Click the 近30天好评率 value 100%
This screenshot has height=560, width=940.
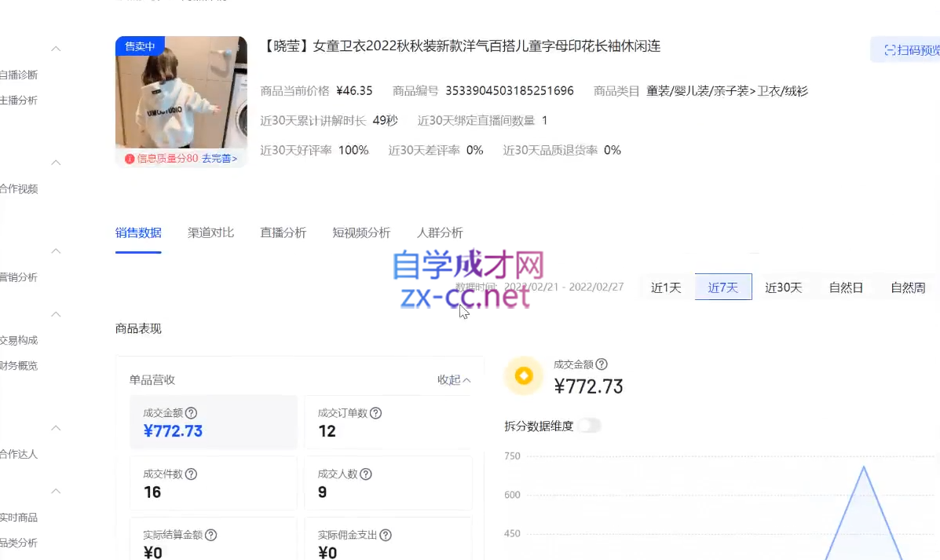point(353,150)
